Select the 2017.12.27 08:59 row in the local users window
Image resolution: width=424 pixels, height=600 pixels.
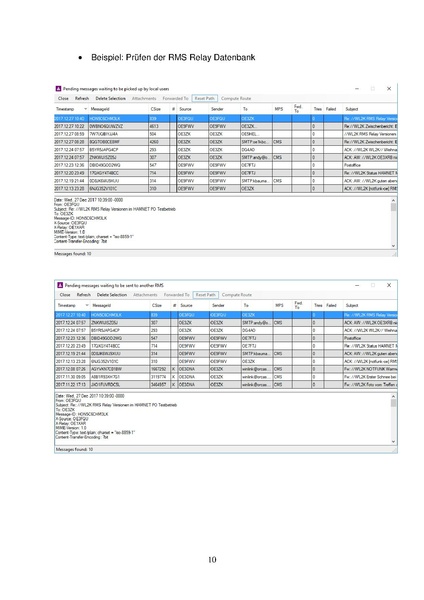pyautogui.click(x=225, y=134)
